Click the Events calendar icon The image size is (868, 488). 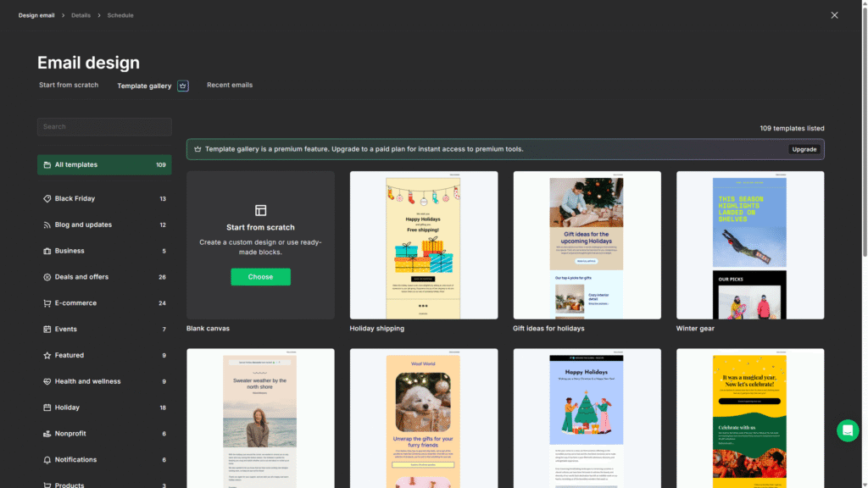tap(47, 330)
